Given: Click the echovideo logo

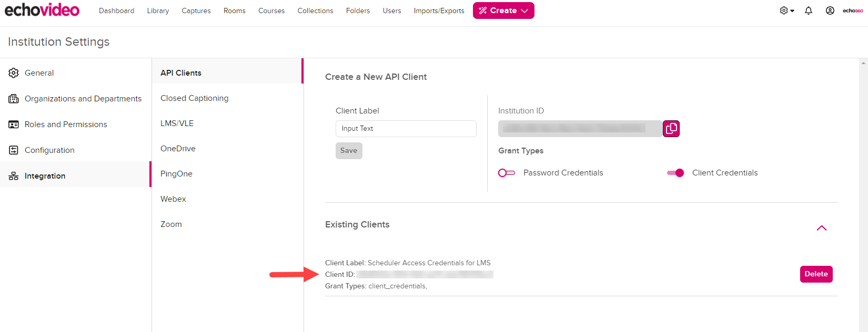Looking at the screenshot, I should click(x=42, y=10).
